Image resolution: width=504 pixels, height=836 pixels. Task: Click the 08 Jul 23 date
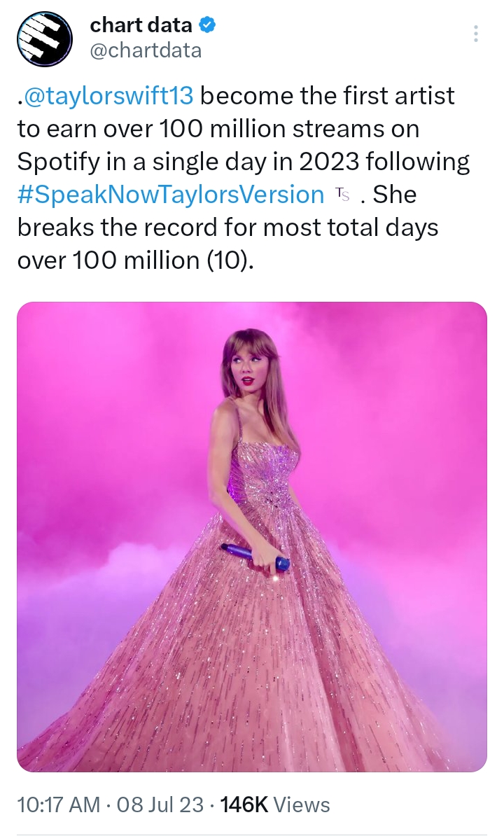[x=162, y=804]
